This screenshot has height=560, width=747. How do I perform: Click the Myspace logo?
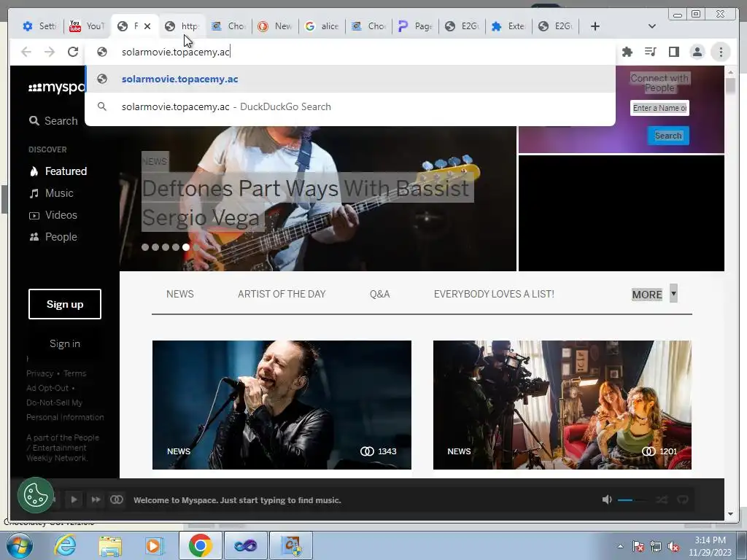pos(57,87)
